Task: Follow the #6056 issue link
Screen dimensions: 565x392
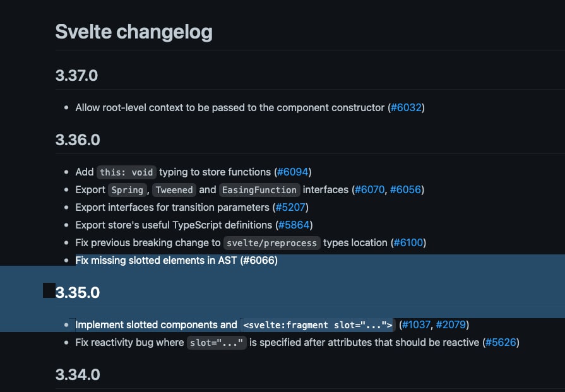Action: 405,190
